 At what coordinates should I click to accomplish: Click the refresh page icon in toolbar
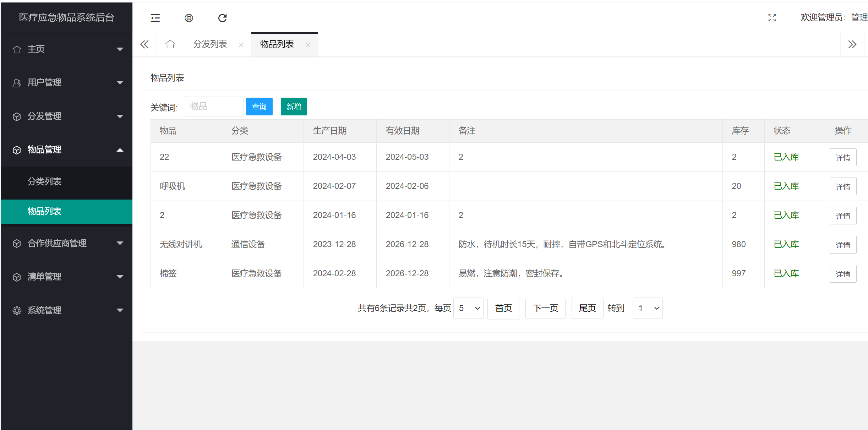point(222,18)
